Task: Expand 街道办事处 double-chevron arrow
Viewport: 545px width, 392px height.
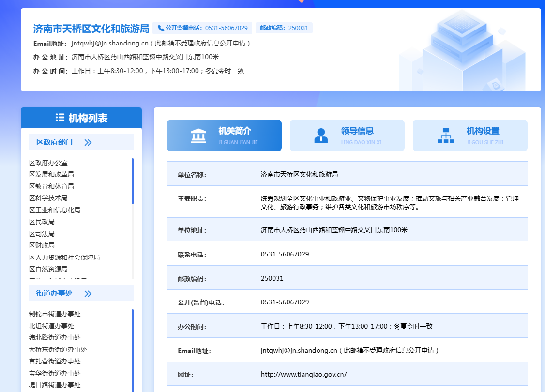Action: tap(88, 294)
